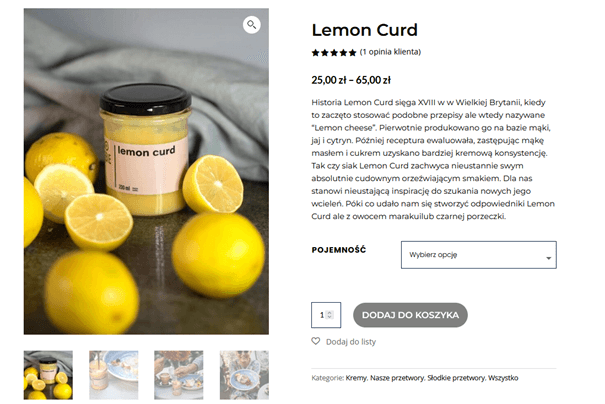Open the 1 opinia klienta reviews link

390,52
